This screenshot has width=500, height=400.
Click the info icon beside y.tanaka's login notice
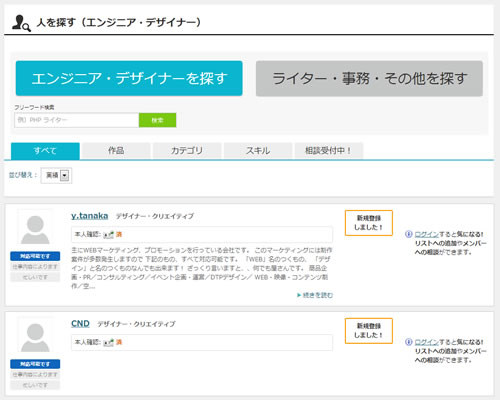point(409,234)
